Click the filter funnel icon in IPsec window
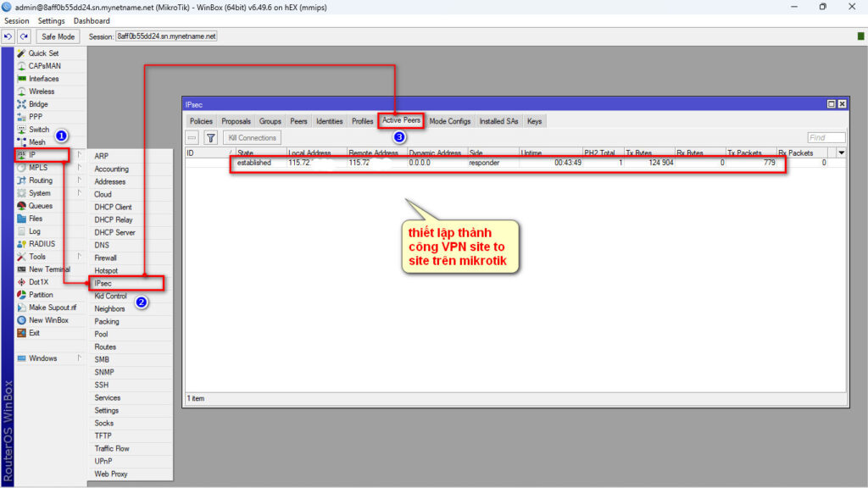Viewport: 868px width, 488px height. click(x=211, y=137)
